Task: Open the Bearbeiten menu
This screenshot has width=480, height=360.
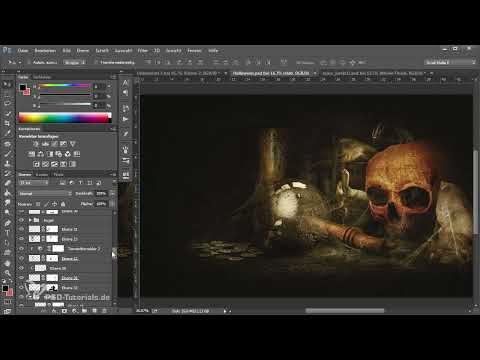Action: coord(45,51)
